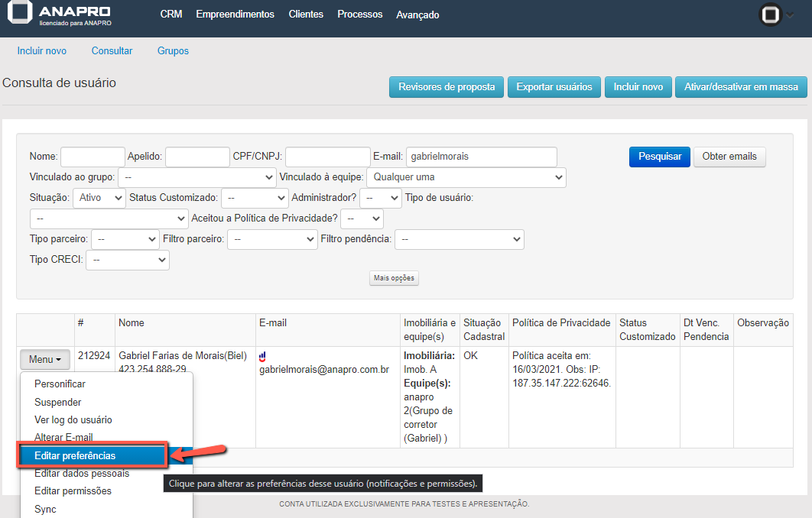The width and height of the screenshot is (812, 518).
Task: Click the E-mail search field
Action: tap(481, 157)
